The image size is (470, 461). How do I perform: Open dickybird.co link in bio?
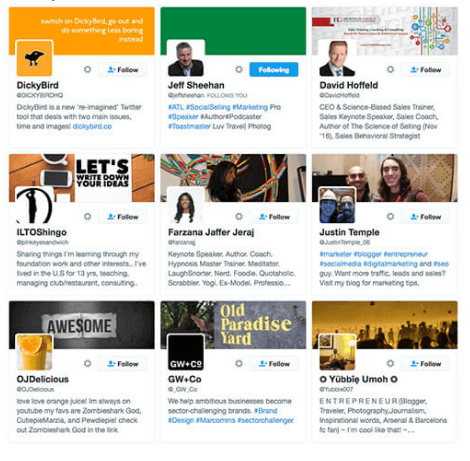tap(92, 126)
